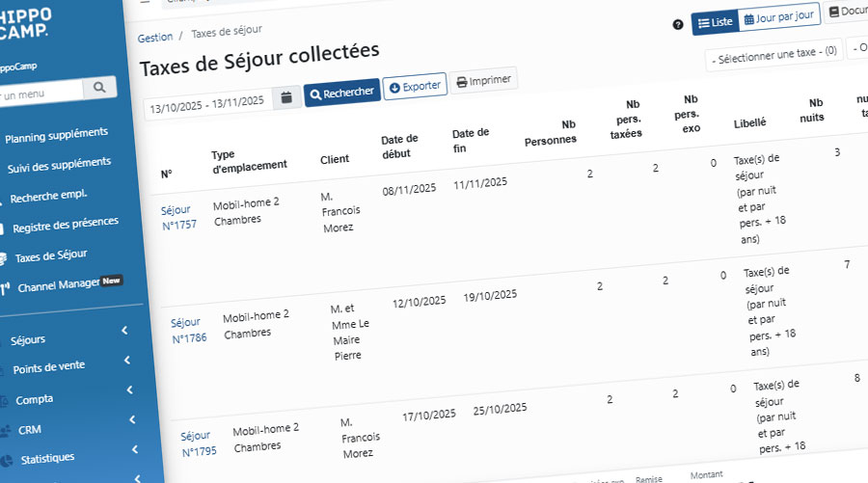868x483 pixels.
Task: Open Séjour N°1757 link
Action: click(x=177, y=217)
